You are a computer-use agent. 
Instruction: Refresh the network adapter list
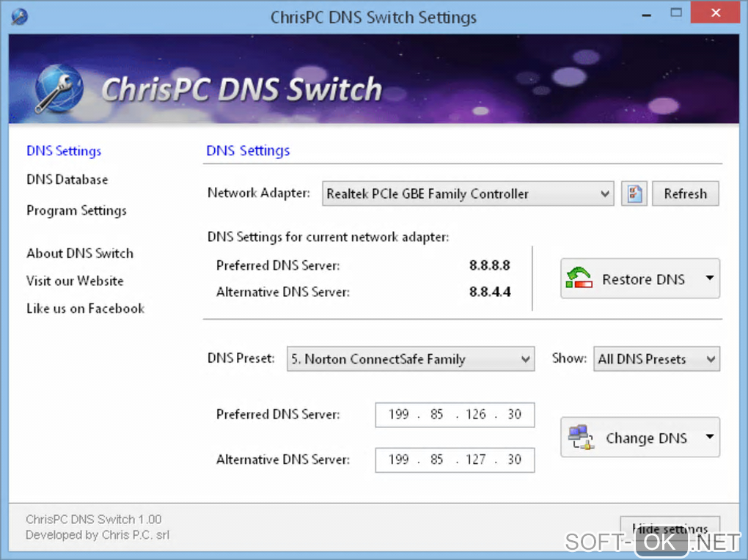tap(685, 194)
